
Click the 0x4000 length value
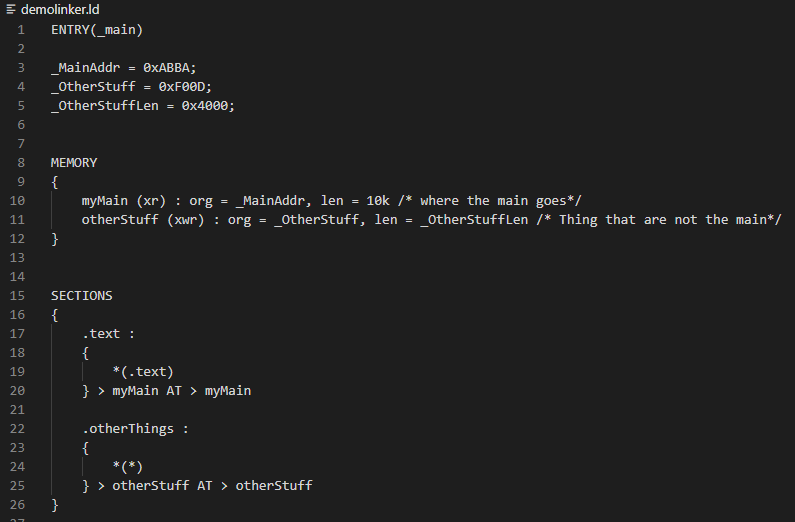coord(205,106)
